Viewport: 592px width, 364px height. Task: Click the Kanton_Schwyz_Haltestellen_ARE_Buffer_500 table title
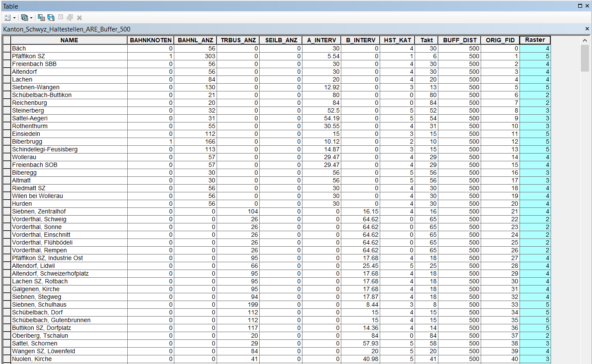[67, 29]
